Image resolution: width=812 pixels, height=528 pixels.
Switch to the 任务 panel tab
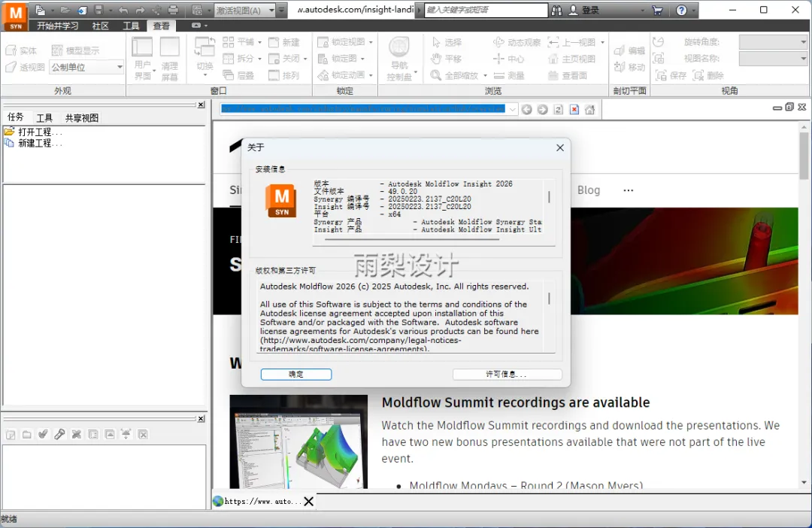click(x=15, y=117)
